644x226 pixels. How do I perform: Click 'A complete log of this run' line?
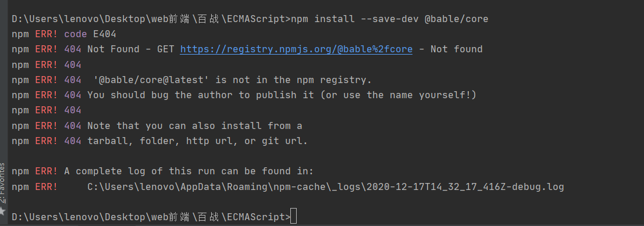point(189,171)
